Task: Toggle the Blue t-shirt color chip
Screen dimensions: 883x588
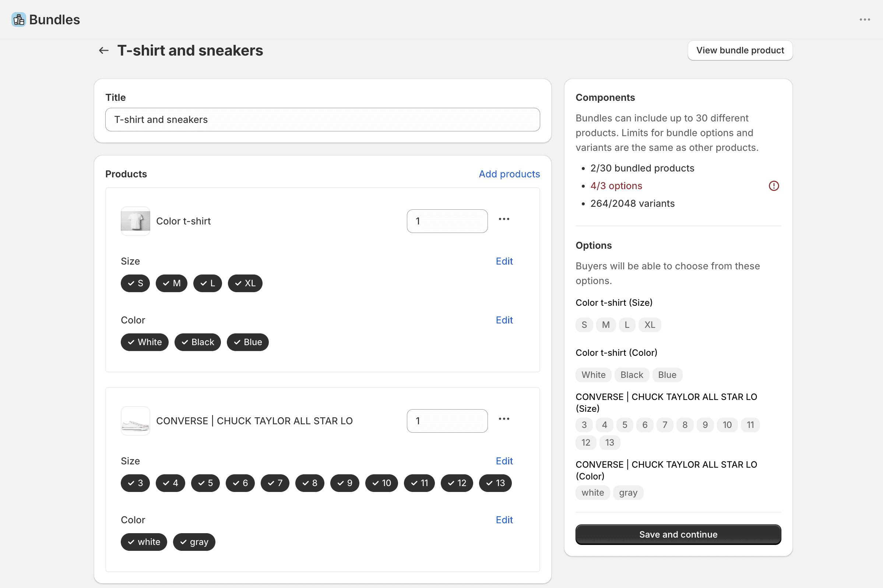Action: coord(248,342)
